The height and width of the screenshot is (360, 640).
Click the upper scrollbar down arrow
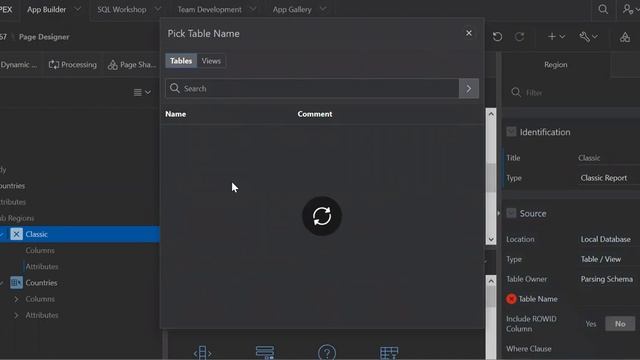pyautogui.click(x=491, y=239)
